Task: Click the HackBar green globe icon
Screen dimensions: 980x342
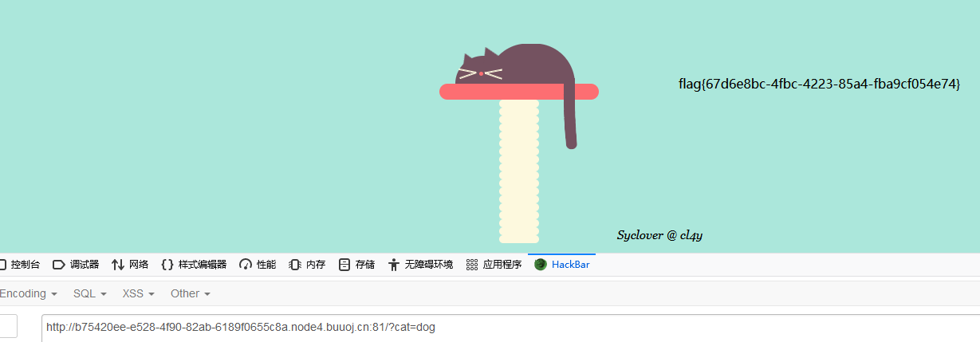Action: (x=541, y=265)
